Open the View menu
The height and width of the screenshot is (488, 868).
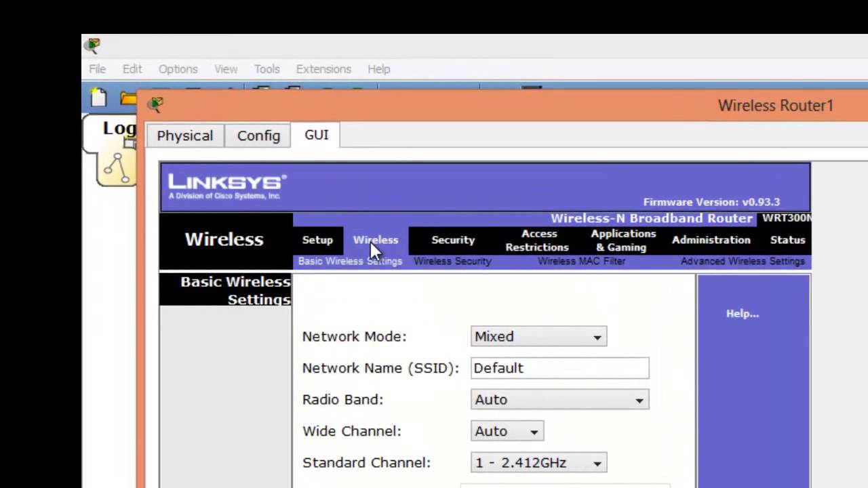(x=226, y=69)
